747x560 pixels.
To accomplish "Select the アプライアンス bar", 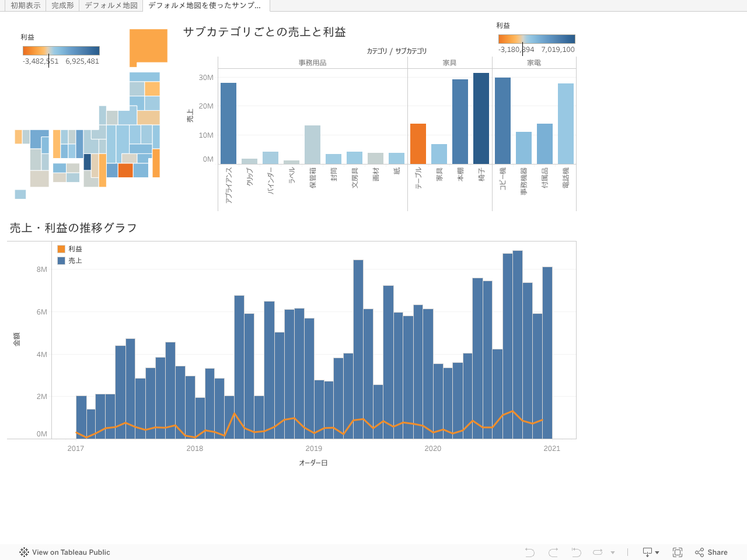I will click(229, 123).
